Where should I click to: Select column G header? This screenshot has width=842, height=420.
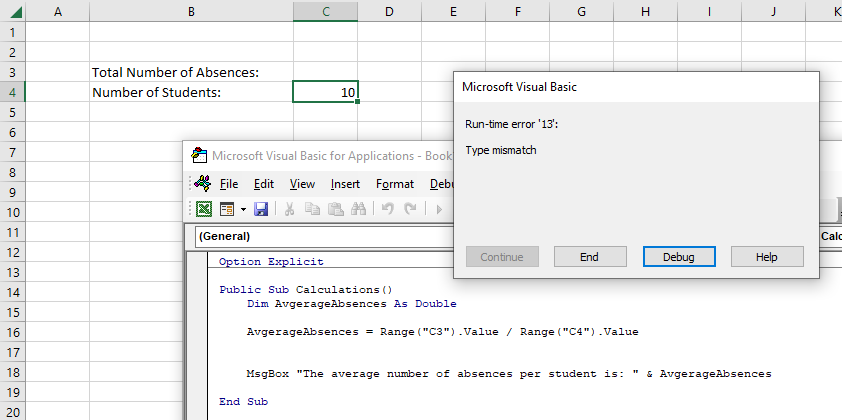[x=581, y=11]
